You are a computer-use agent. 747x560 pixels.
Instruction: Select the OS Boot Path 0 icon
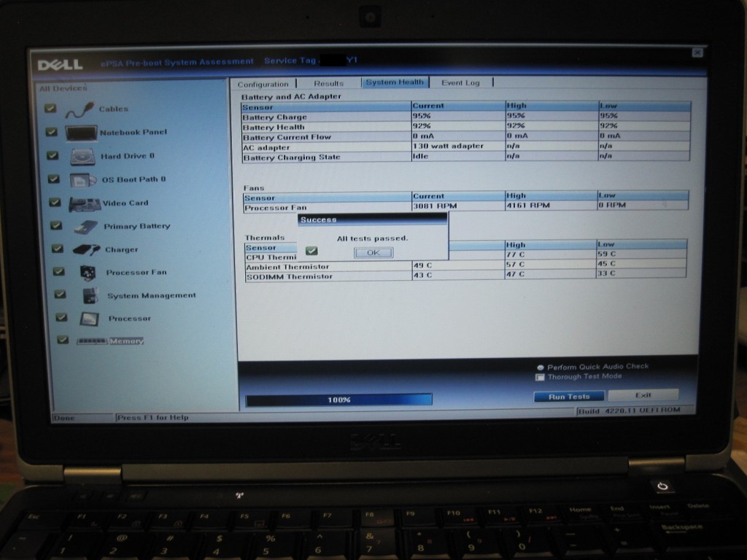(x=83, y=180)
